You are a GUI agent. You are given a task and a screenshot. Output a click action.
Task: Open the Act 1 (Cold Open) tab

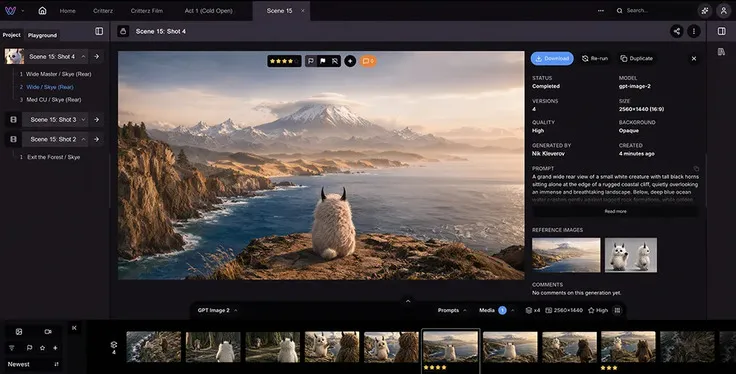(x=208, y=10)
